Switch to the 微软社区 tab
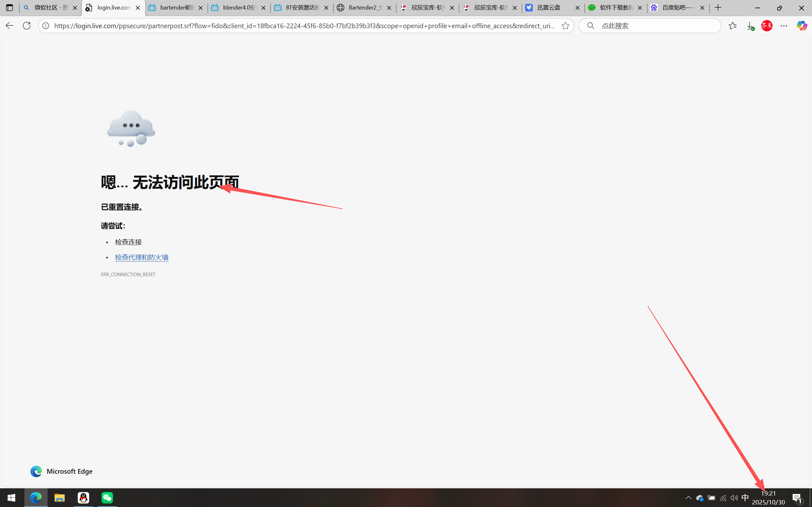The width and height of the screenshot is (812, 507). pos(51,8)
